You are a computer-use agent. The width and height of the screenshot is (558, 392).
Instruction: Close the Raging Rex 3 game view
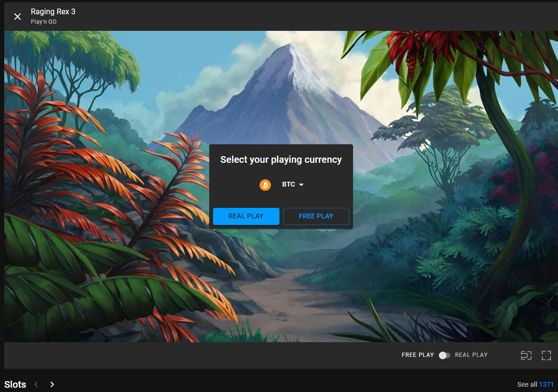click(x=18, y=17)
